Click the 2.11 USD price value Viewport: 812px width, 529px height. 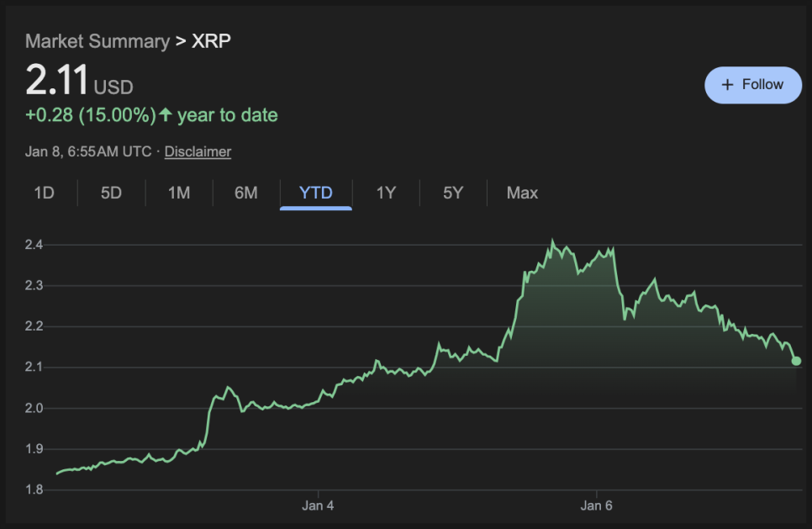57,82
